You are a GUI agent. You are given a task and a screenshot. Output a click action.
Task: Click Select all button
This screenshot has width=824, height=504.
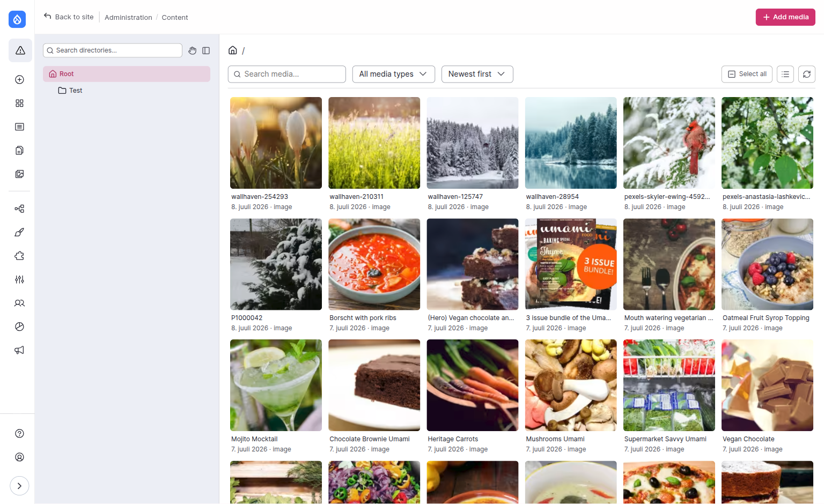pyautogui.click(x=747, y=74)
